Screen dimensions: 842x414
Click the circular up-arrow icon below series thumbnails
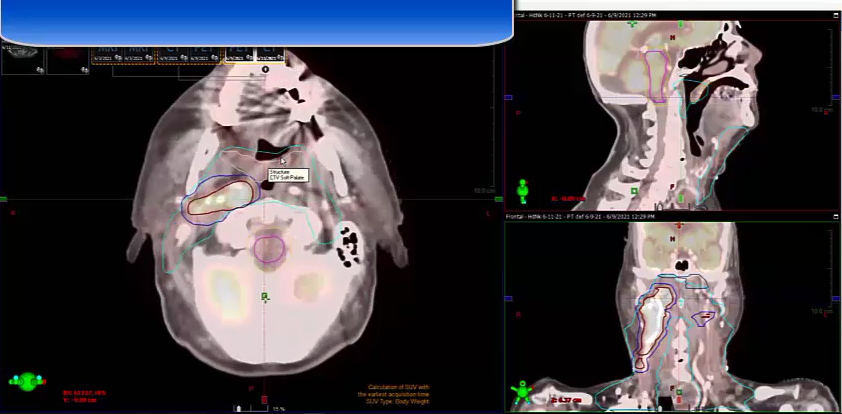(x=265, y=69)
